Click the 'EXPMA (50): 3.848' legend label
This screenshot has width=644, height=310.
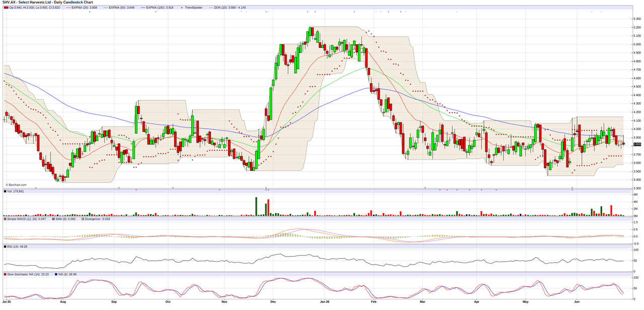pos(121,8)
